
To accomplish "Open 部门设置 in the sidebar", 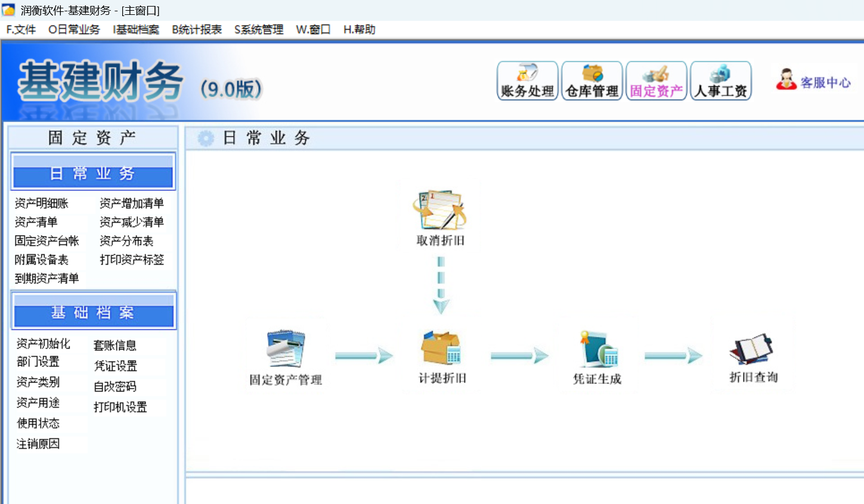I will tap(38, 362).
